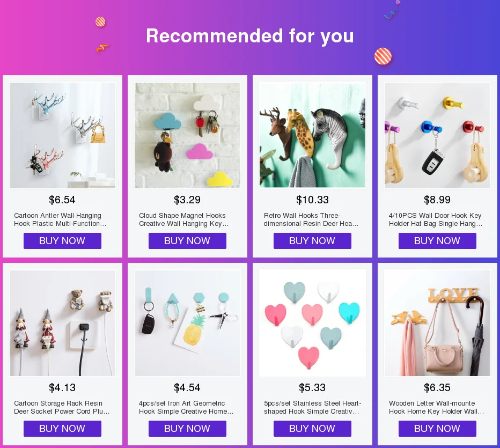View the Cartoon Storage Rack Resin photo
The width and height of the screenshot is (500, 448).
(x=62, y=323)
